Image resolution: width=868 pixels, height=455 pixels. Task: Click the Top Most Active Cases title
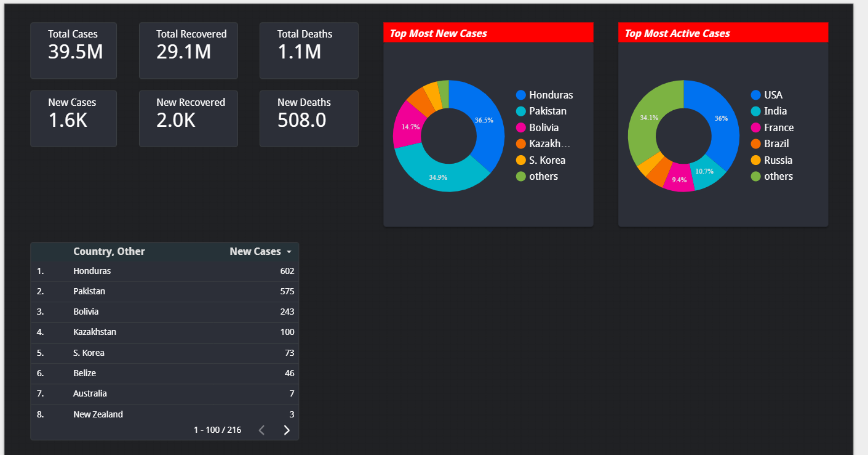pyautogui.click(x=677, y=33)
